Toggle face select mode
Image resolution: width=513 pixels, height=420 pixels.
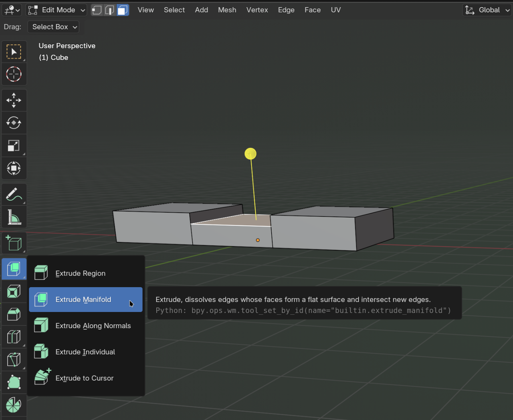point(123,10)
